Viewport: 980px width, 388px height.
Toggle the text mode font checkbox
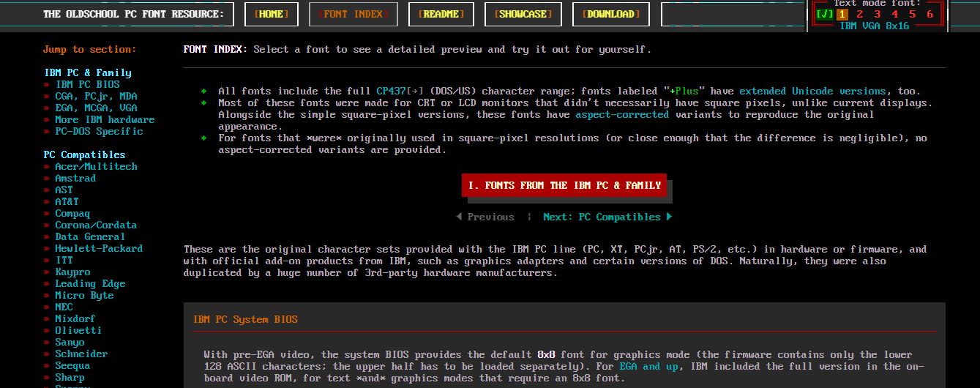click(825, 14)
